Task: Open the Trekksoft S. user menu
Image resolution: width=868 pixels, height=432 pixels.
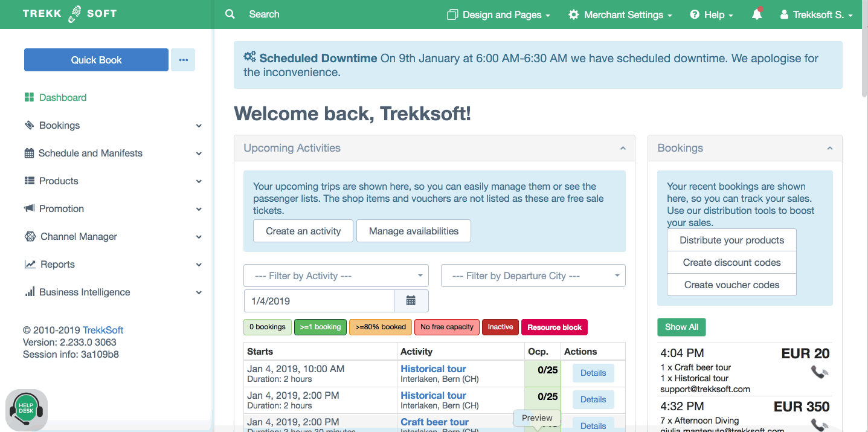Action: tap(817, 15)
